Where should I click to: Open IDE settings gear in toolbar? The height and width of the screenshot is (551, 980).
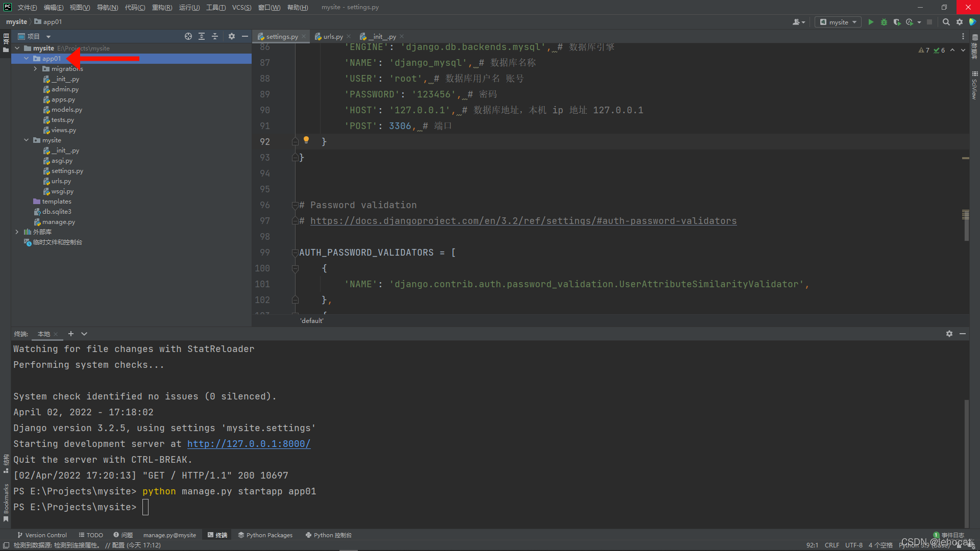click(x=960, y=22)
